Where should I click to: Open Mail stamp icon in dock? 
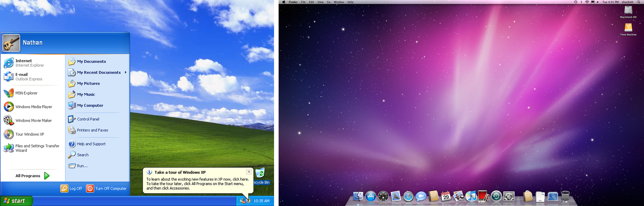coord(396,196)
